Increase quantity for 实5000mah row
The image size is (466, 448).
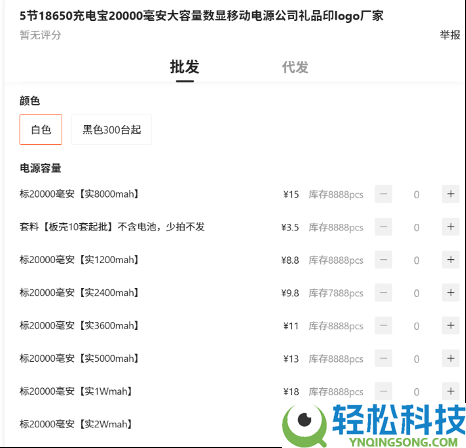coord(451,359)
